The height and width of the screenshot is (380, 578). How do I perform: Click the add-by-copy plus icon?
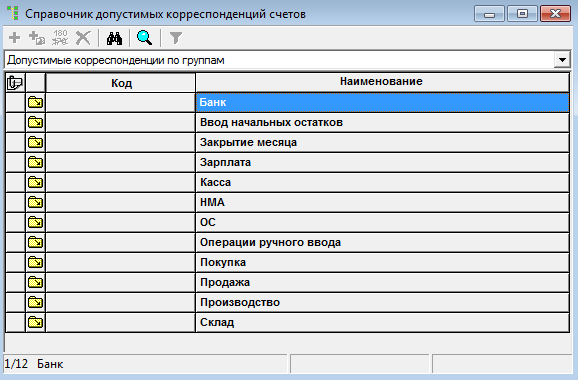pyautogui.click(x=37, y=38)
